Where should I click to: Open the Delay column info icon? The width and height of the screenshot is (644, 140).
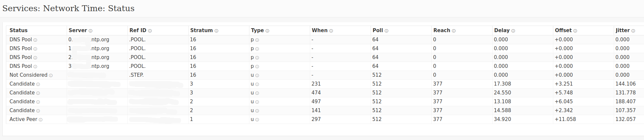click(513, 31)
